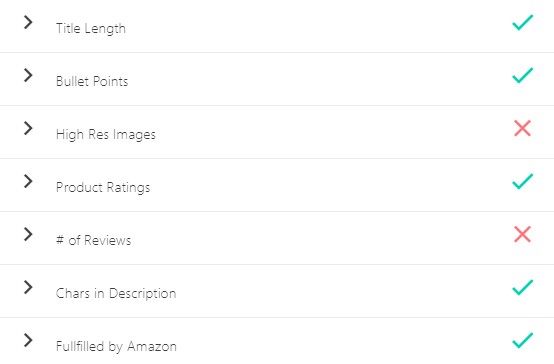Click the checkmark for Chars in Description
This screenshot has height=364, width=554.
click(x=523, y=288)
